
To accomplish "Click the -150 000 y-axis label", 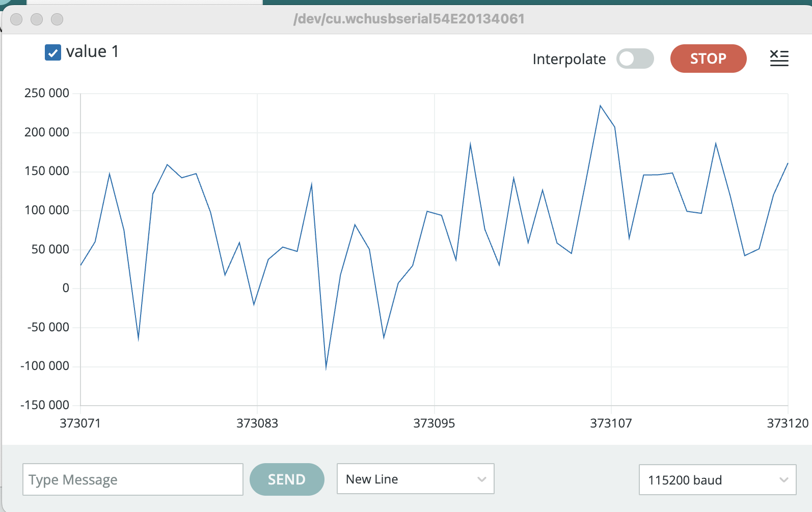I will 44,405.
